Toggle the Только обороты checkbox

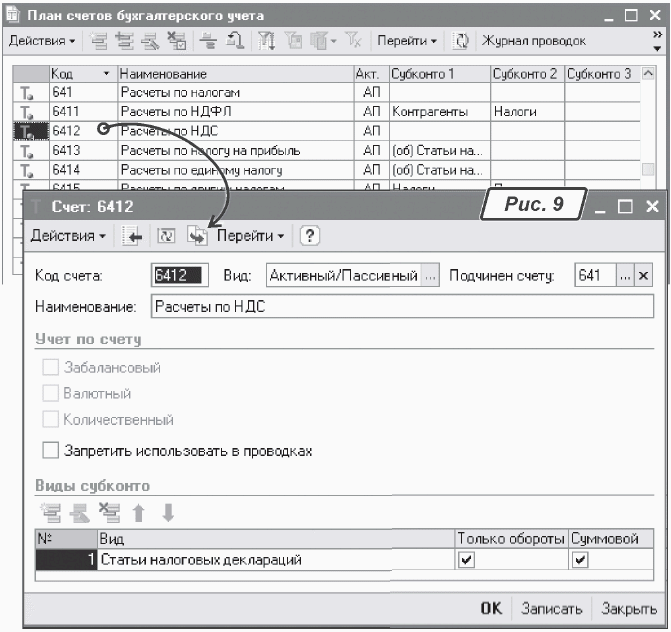click(x=465, y=560)
